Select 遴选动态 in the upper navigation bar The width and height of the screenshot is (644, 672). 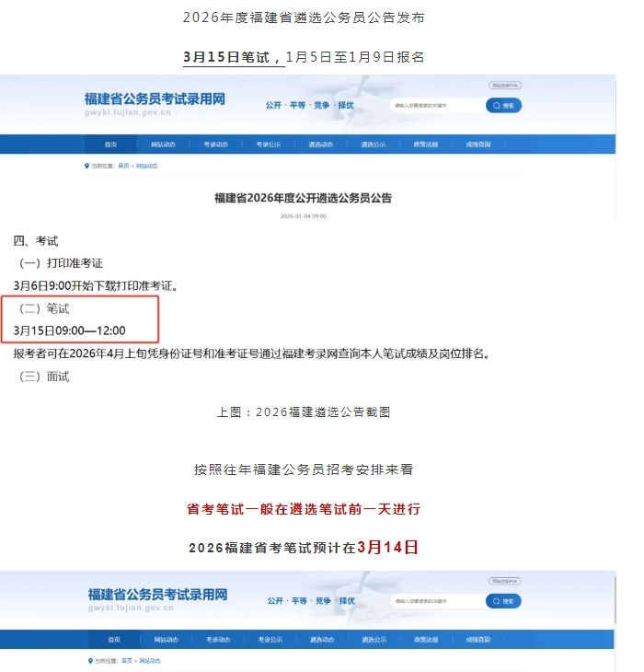pos(321,145)
